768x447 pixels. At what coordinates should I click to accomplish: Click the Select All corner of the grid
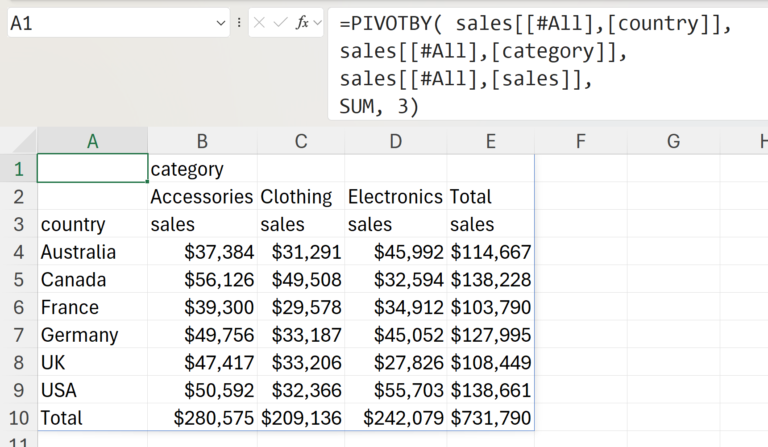tap(18, 142)
